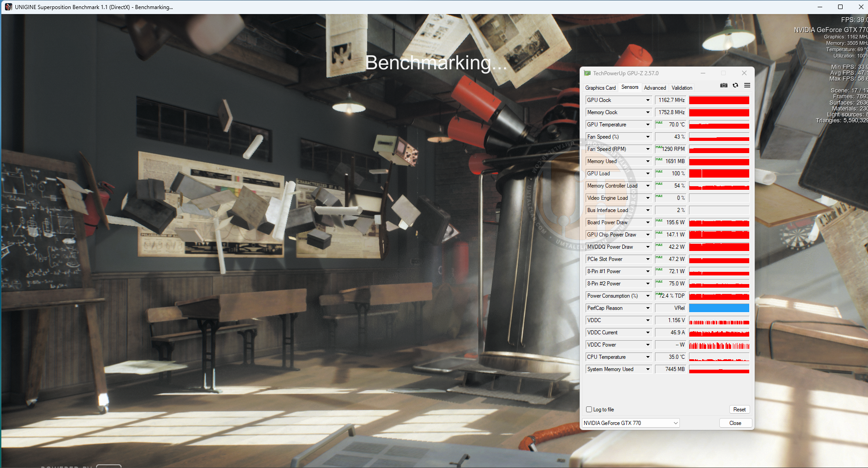Click the GPU-Z refresh icon
Viewport: 868px width, 468px height.
735,85
